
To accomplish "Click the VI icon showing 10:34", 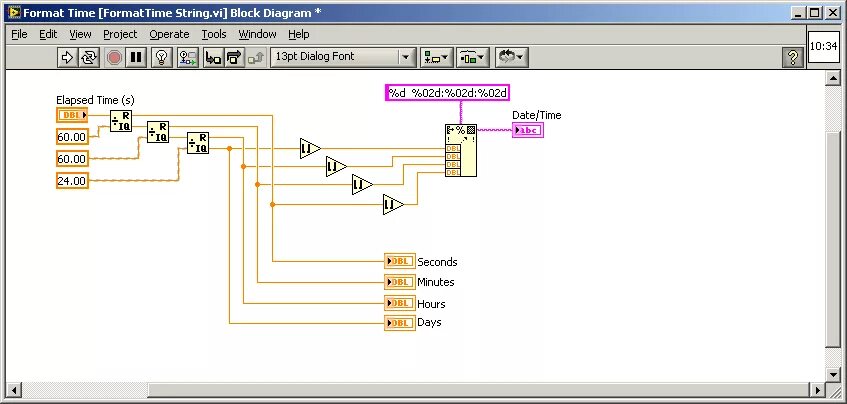I will pos(824,46).
